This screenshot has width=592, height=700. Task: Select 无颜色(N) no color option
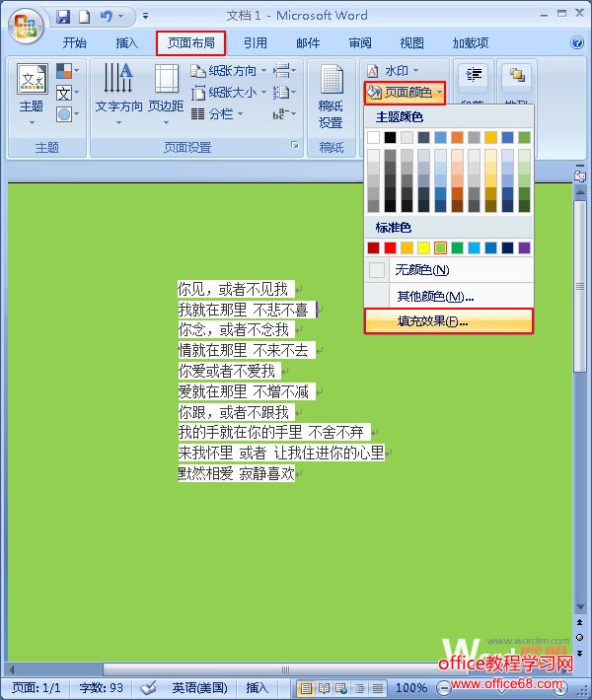click(x=449, y=269)
